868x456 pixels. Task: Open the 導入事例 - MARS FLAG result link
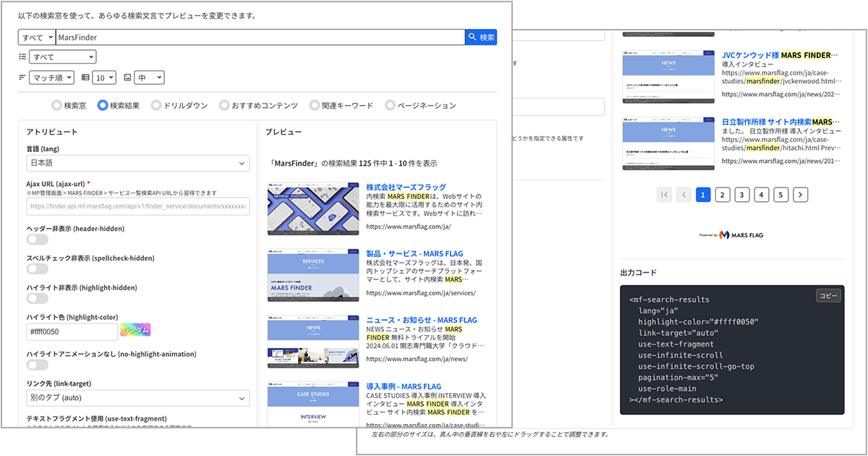coord(404,387)
